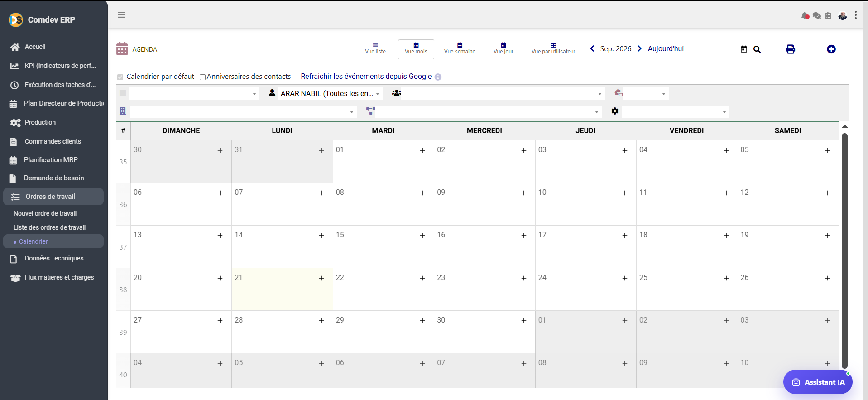Image resolution: width=868 pixels, height=400 pixels.
Task: Open the project tree dropdown
Action: point(489,111)
